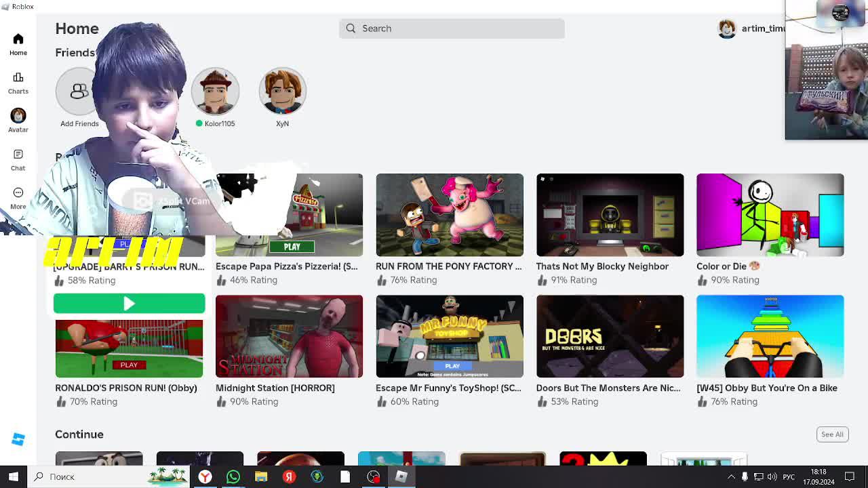This screenshot has height=488, width=868.
Task: Click the 53% Rating text
Action: [574, 401]
